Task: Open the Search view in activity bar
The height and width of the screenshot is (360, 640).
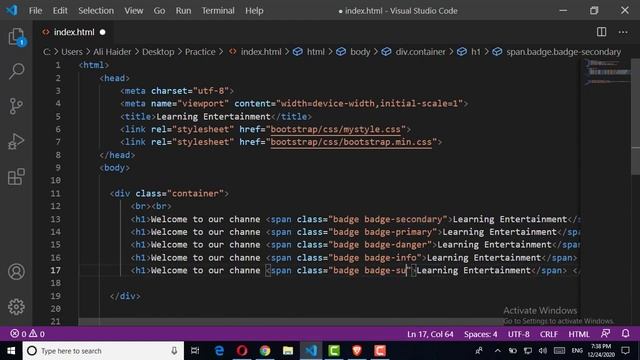Action: (x=16, y=71)
